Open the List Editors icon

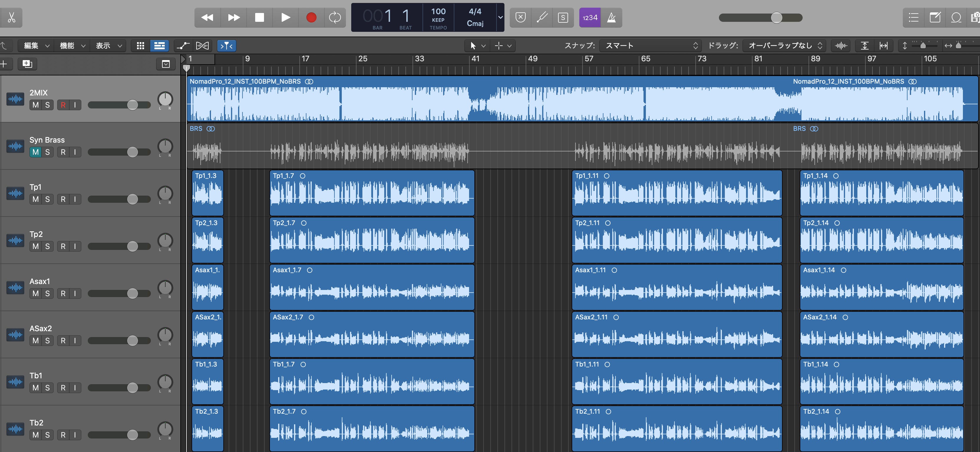[913, 17]
